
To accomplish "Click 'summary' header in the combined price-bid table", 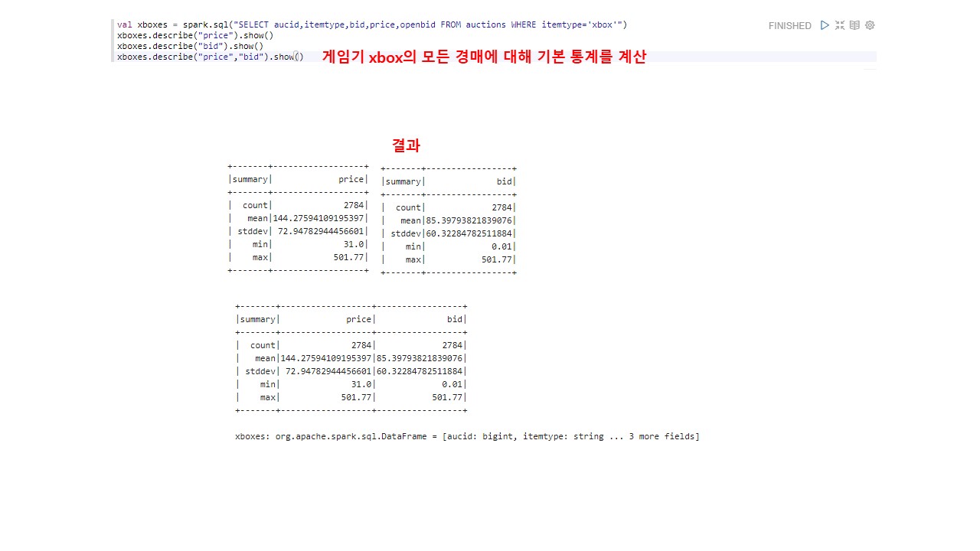I will point(258,319).
